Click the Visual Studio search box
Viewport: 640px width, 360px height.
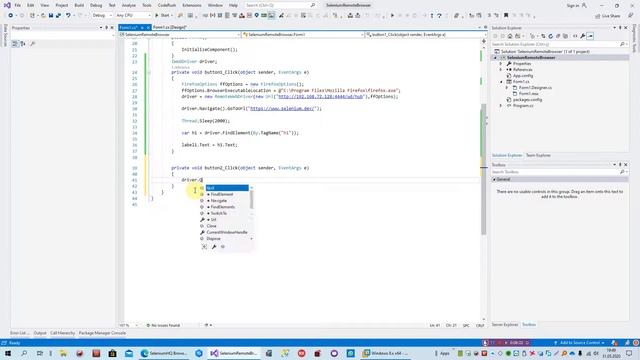pos(280,5)
